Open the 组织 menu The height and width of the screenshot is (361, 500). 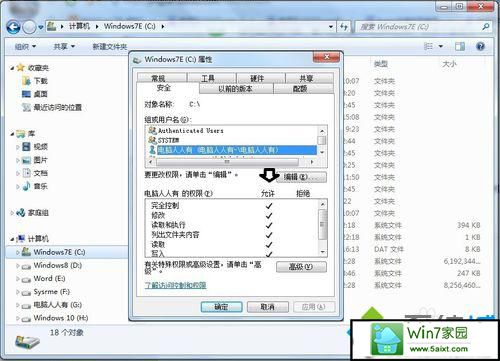pos(25,47)
